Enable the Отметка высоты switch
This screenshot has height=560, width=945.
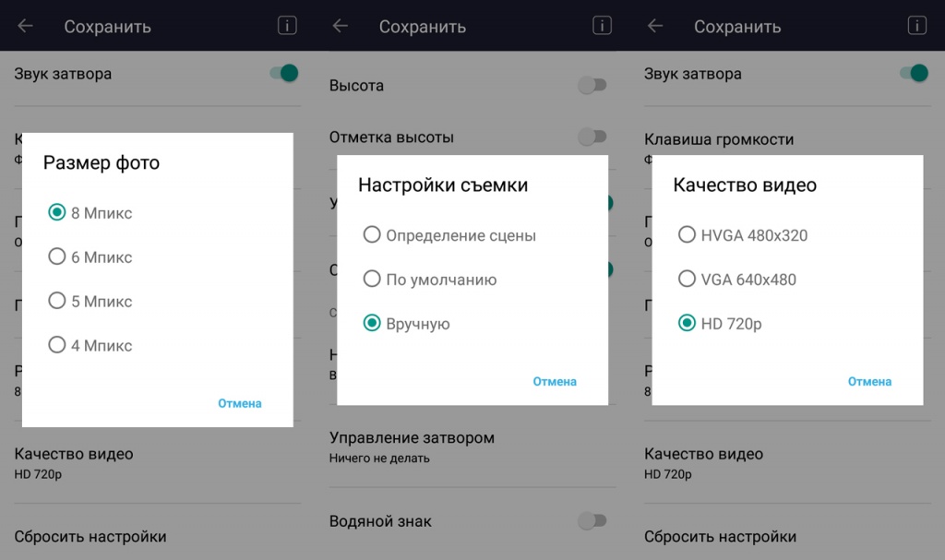point(592,137)
